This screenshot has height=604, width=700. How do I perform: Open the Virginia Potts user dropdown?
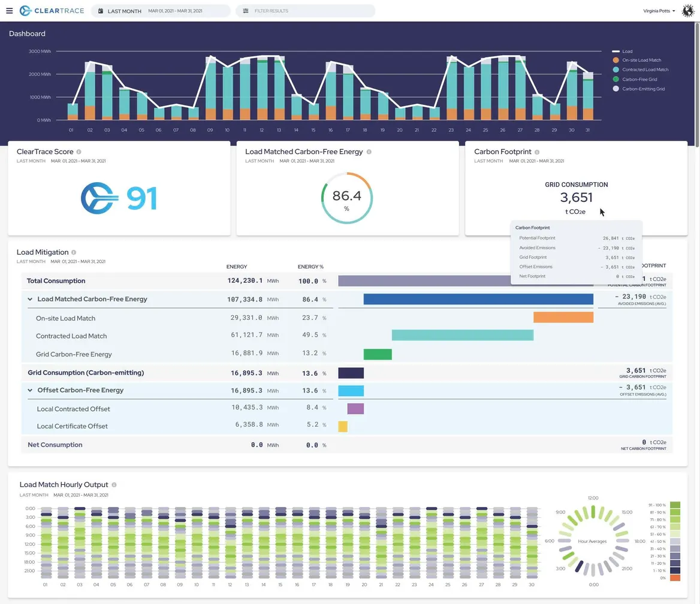[659, 11]
